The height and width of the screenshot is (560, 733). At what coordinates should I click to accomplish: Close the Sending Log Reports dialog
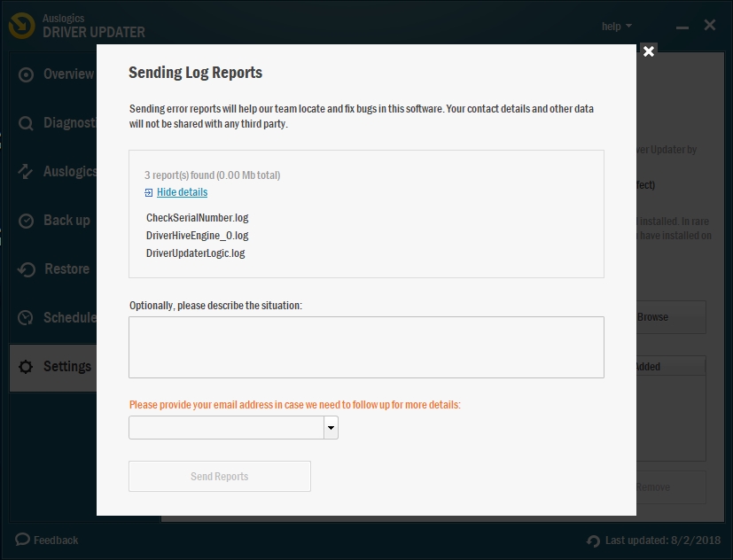[649, 51]
